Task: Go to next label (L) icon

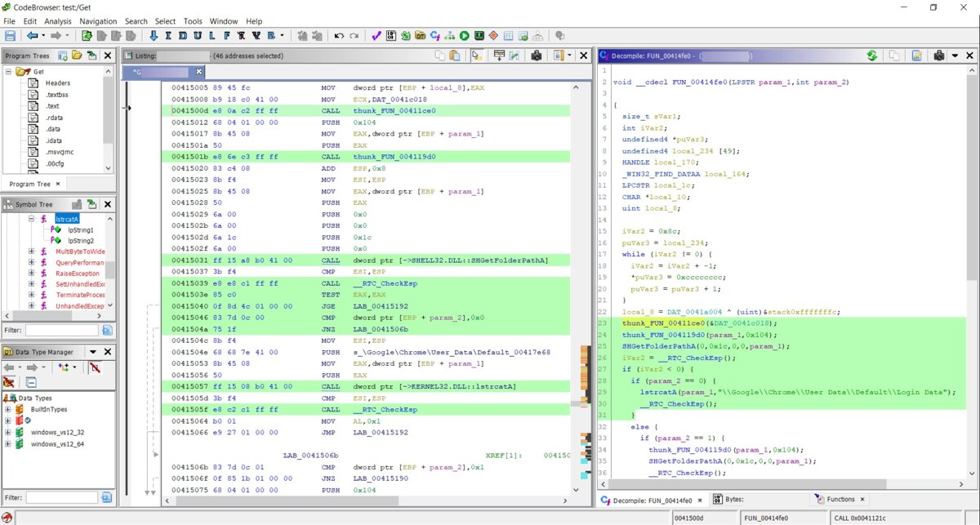Action: [212, 36]
